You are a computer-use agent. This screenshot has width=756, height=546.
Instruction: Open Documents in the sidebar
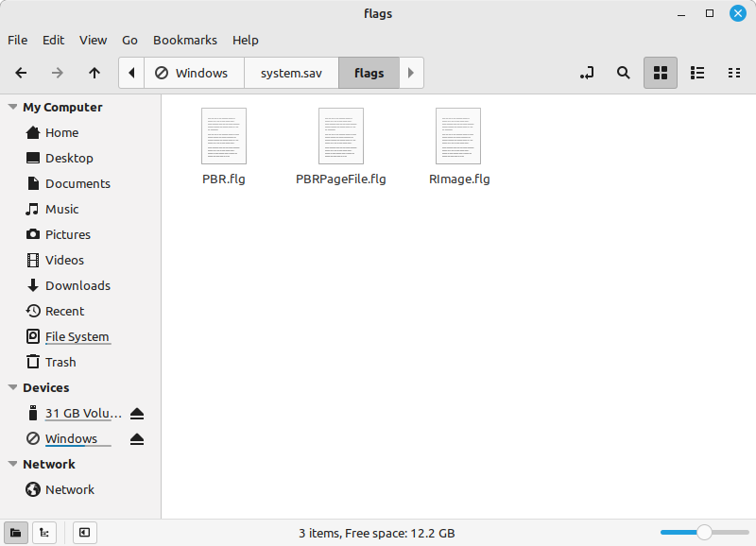[80, 183]
